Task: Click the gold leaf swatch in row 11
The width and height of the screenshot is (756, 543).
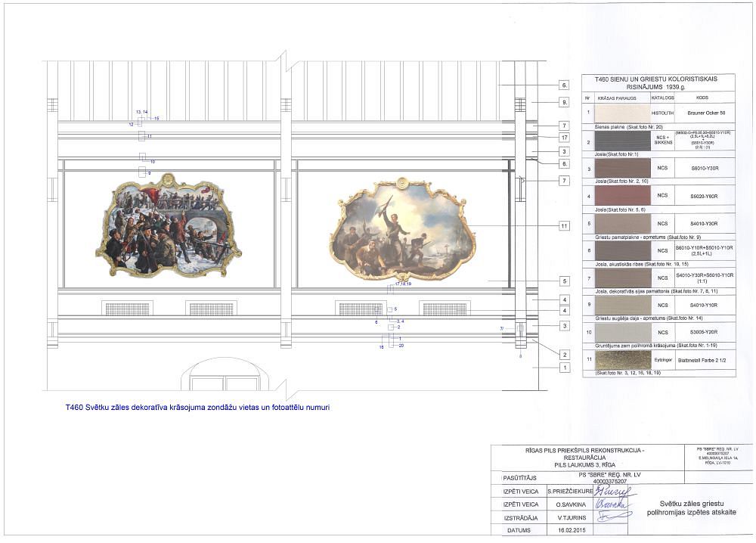Action: pyautogui.click(x=622, y=360)
